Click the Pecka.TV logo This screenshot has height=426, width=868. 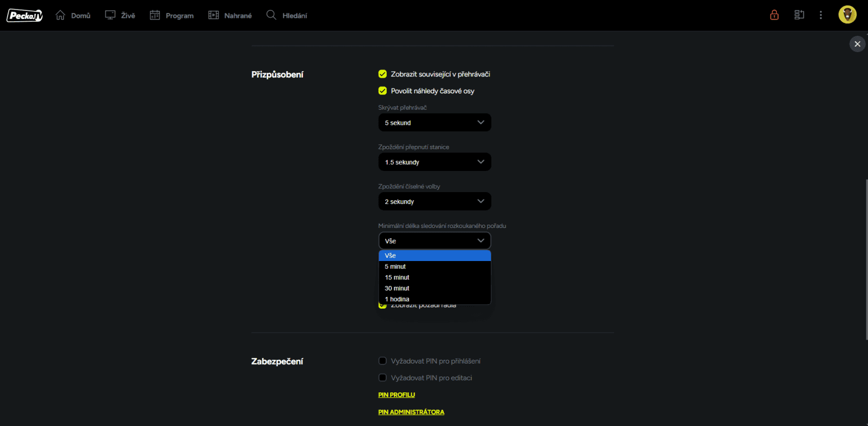(x=24, y=16)
